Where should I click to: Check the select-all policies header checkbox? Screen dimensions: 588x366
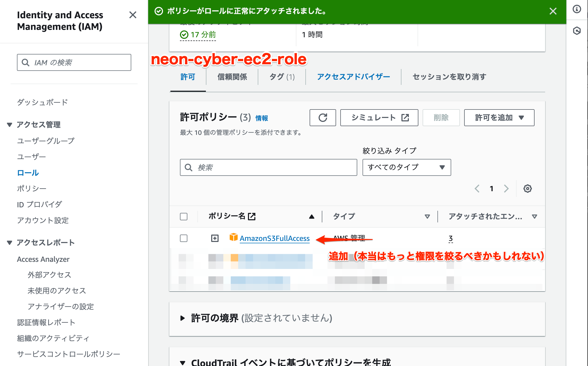pos(184,216)
